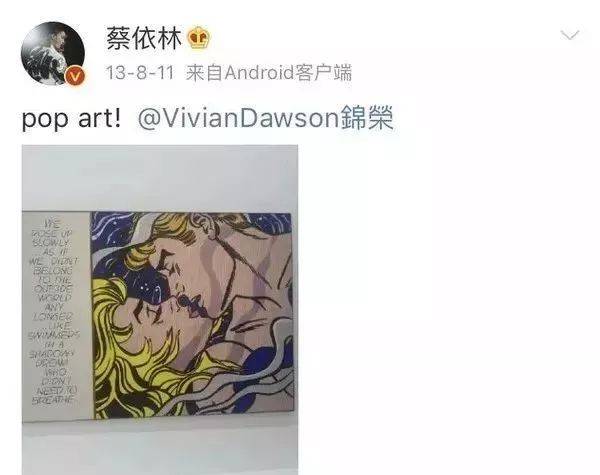Click the white wall above the painting
Image resolution: width=600 pixels, height=475 pixels.
tap(160, 177)
